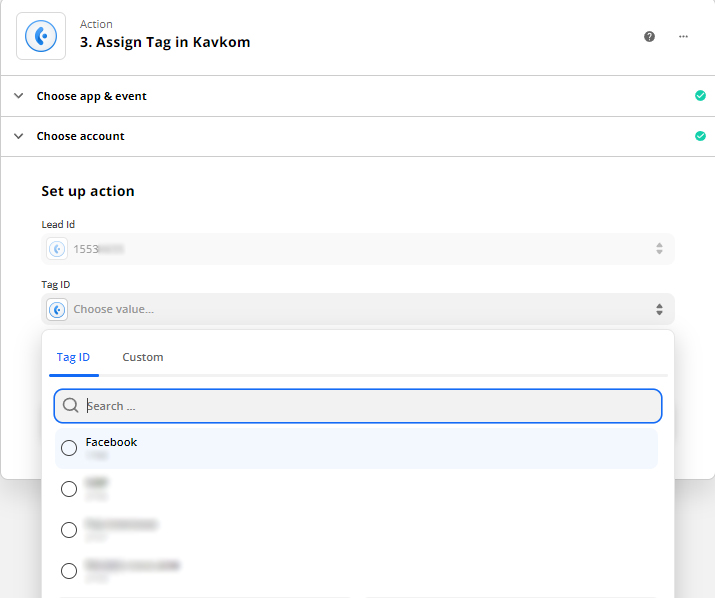This screenshot has height=598, width=715.
Task: Switch to the Tag ID tab
Action: click(73, 357)
